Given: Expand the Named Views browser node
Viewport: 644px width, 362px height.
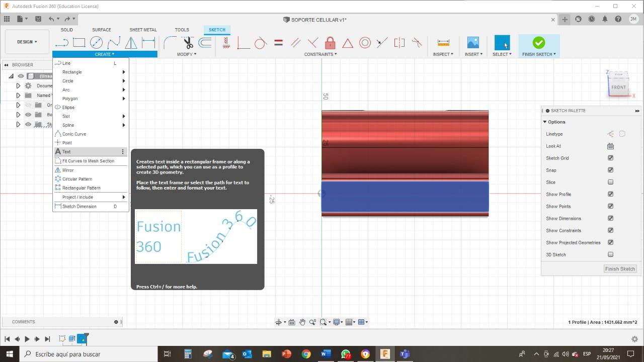Looking at the screenshot, I should coord(18,96).
